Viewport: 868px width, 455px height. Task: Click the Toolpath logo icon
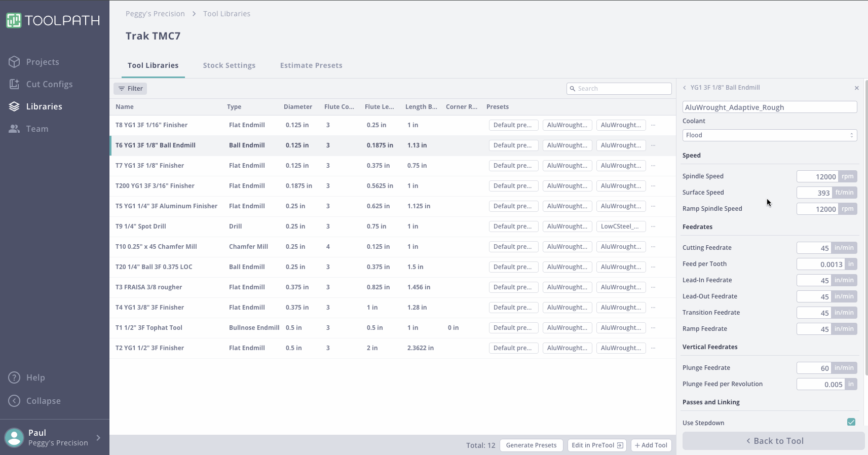point(14,20)
